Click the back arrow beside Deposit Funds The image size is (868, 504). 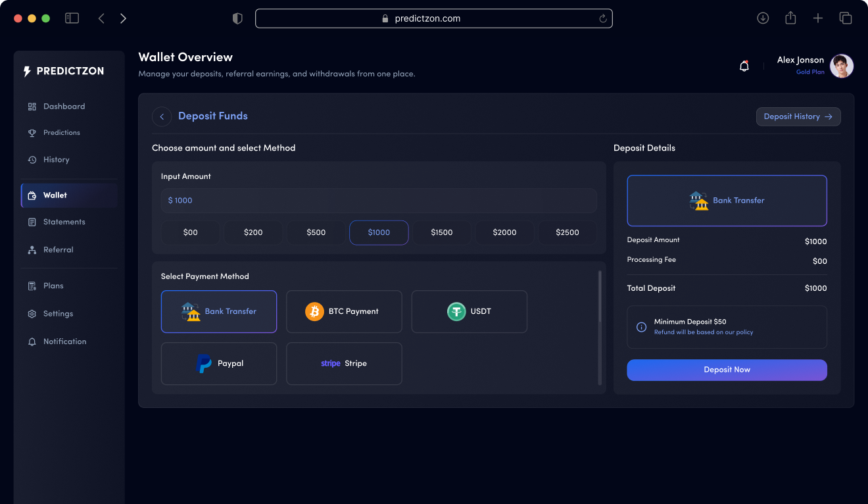[x=162, y=116]
